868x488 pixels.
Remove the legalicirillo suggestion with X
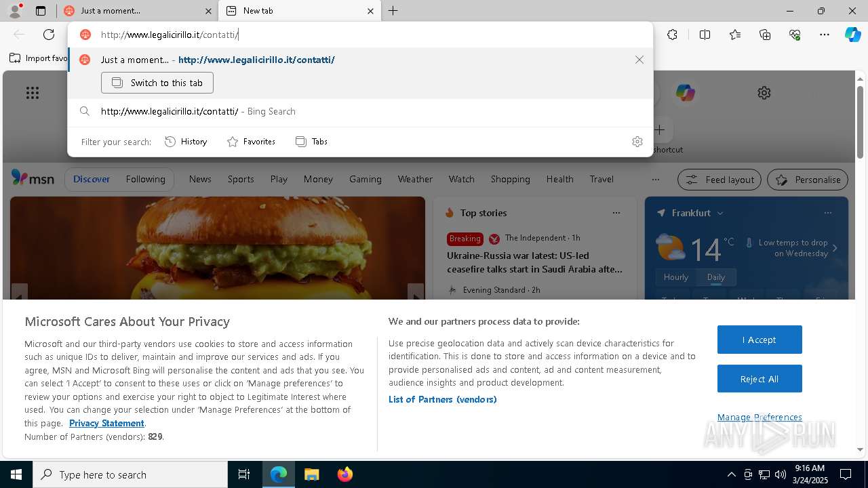639,60
